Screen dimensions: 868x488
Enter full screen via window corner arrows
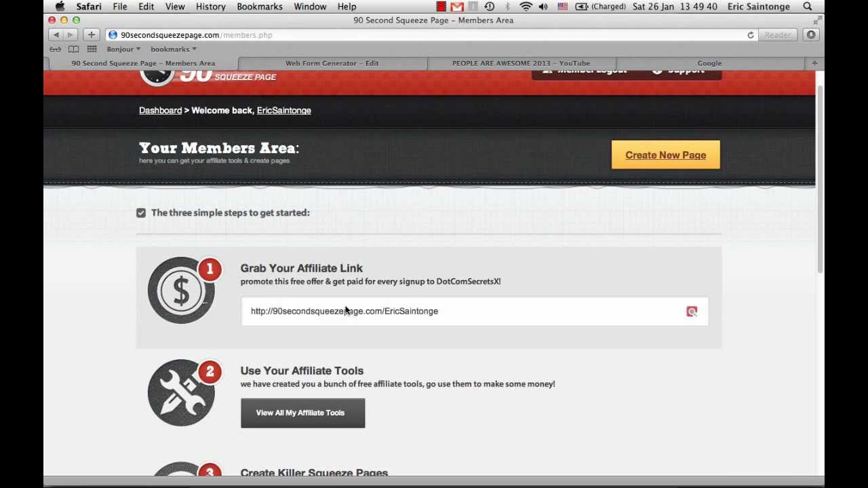817,20
